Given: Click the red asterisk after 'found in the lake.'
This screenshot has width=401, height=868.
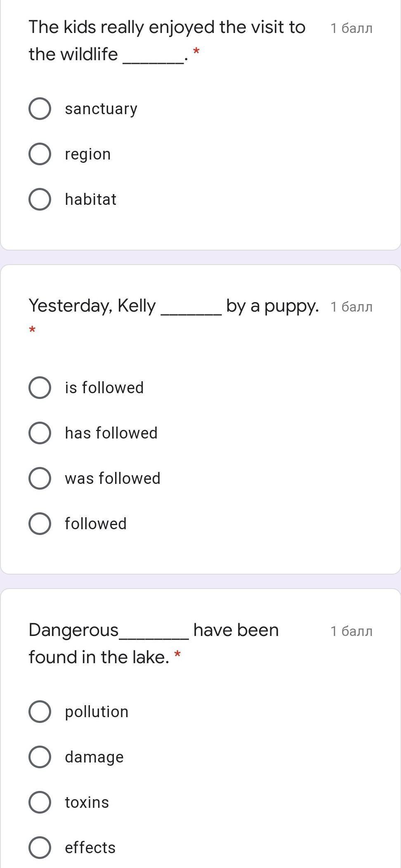Looking at the screenshot, I should point(177,654).
